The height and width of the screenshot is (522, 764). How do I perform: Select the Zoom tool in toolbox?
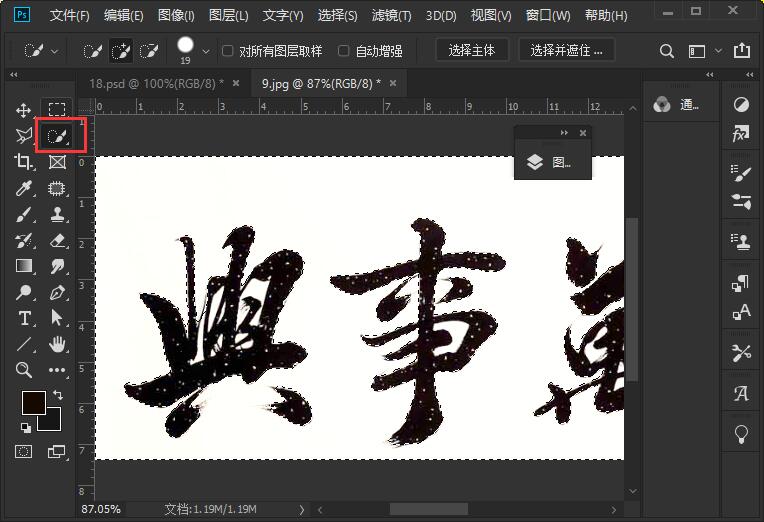[23, 370]
